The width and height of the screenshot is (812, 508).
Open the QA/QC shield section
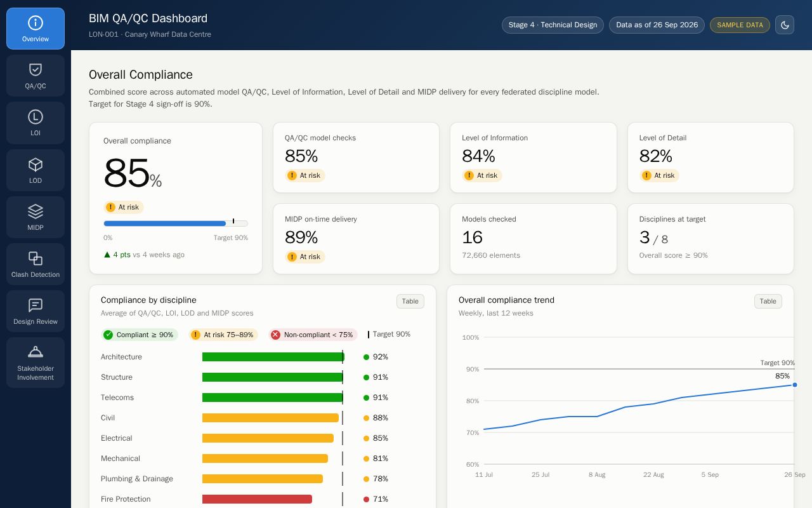pyautogui.click(x=36, y=76)
